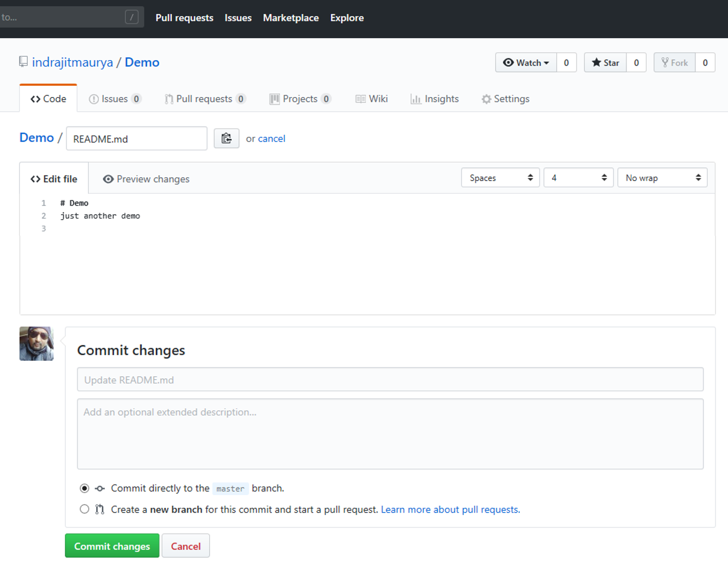
Task: Click the forks count 0
Action: point(705,63)
